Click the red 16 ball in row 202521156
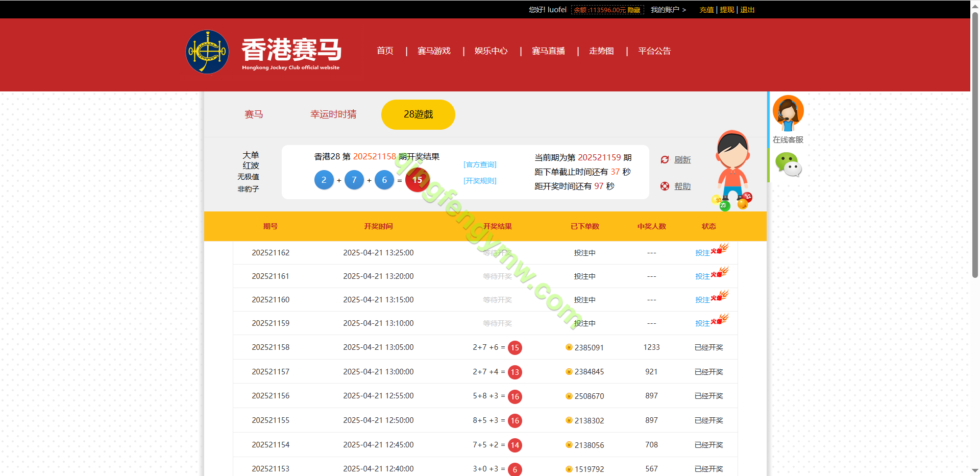 515,396
